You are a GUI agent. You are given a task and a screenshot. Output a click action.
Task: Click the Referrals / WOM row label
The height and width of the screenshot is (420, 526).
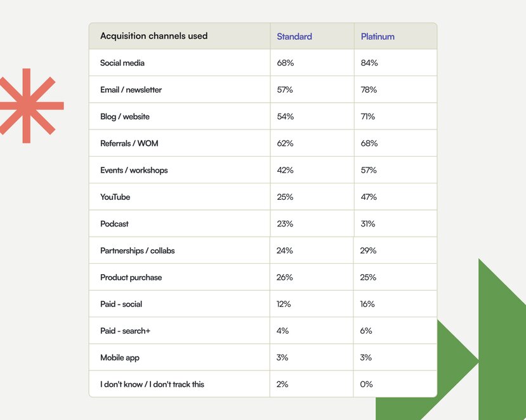coord(129,143)
